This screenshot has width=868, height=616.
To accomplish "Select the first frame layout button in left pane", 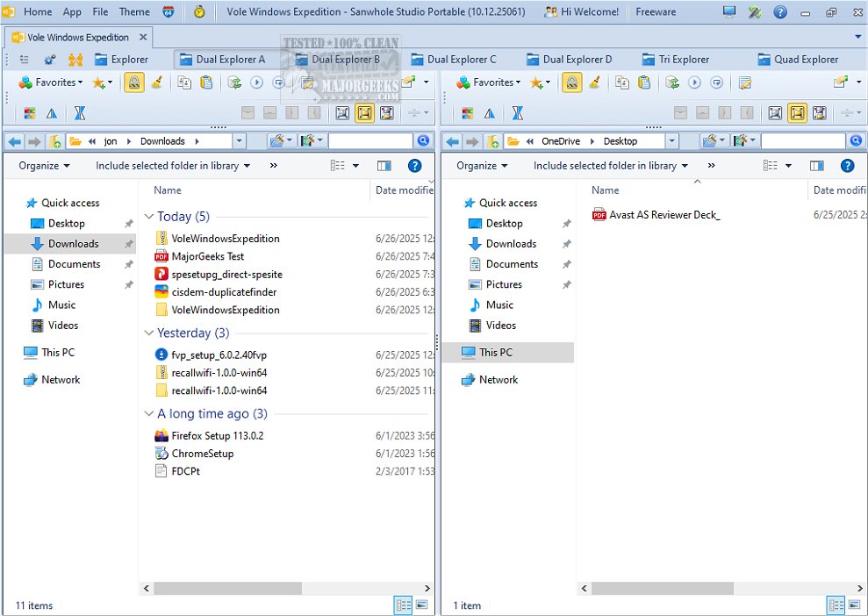I will point(342,113).
